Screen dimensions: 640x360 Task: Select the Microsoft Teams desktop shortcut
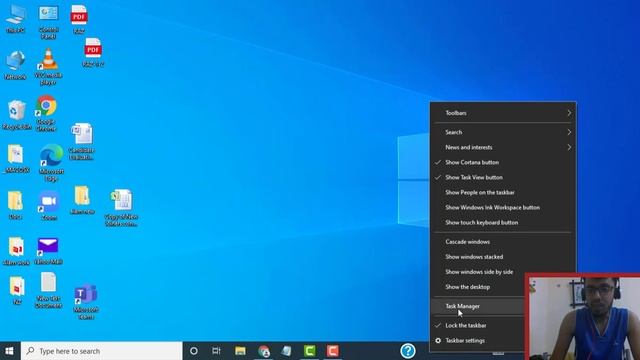click(86, 302)
